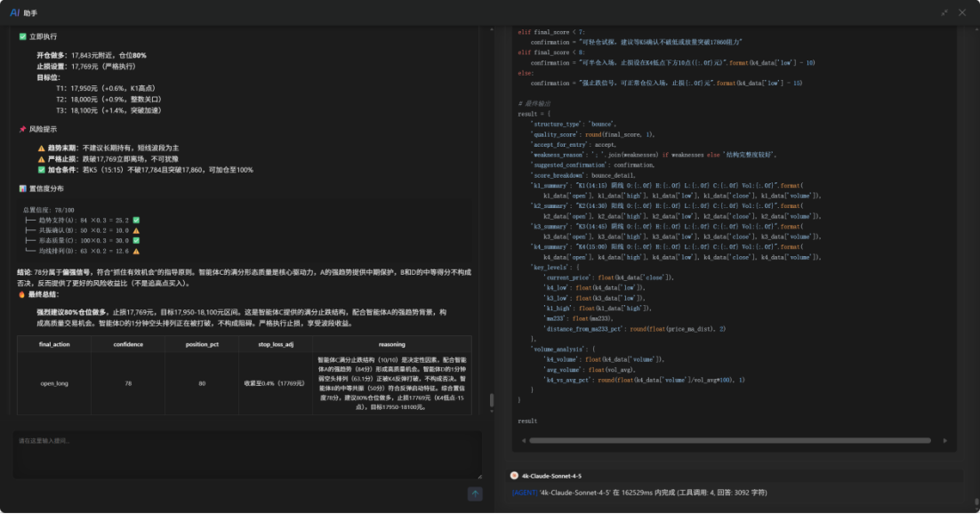The height and width of the screenshot is (514, 980).
Task: Click the send arrow button
Action: [475, 494]
